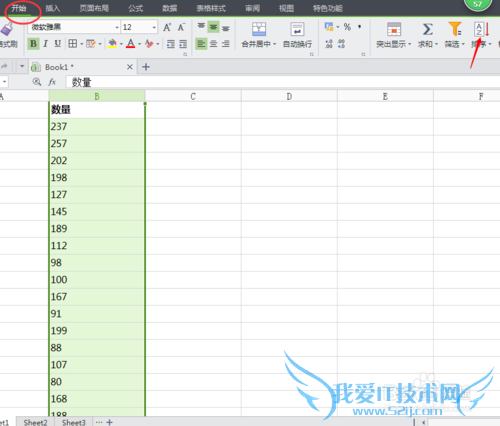Image resolution: width=500 pixels, height=426 pixels.
Task: Click the currency number format icon
Action: pos(329,27)
